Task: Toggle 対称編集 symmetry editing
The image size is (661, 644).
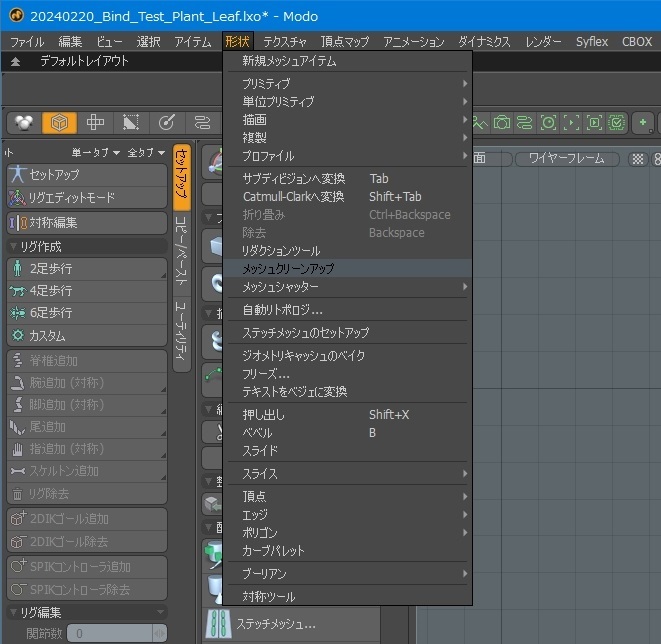Action: (87, 223)
